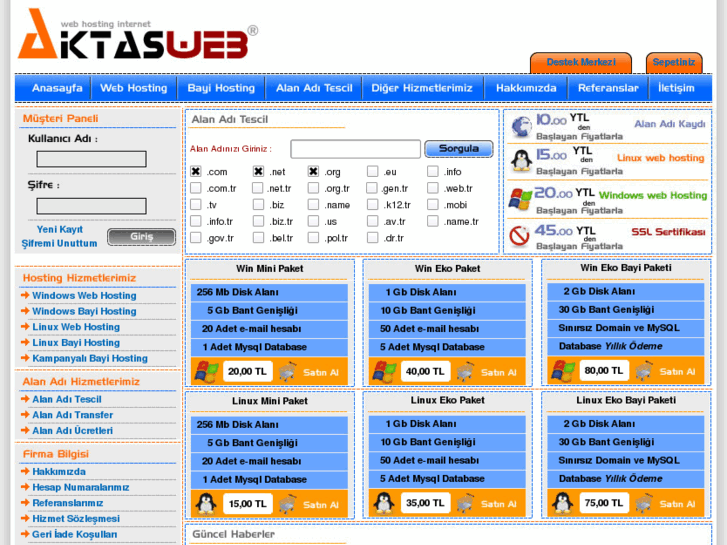Click penguin icon in Linux Eko Bayi Paketi
The image size is (727, 545).
[x=562, y=503]
